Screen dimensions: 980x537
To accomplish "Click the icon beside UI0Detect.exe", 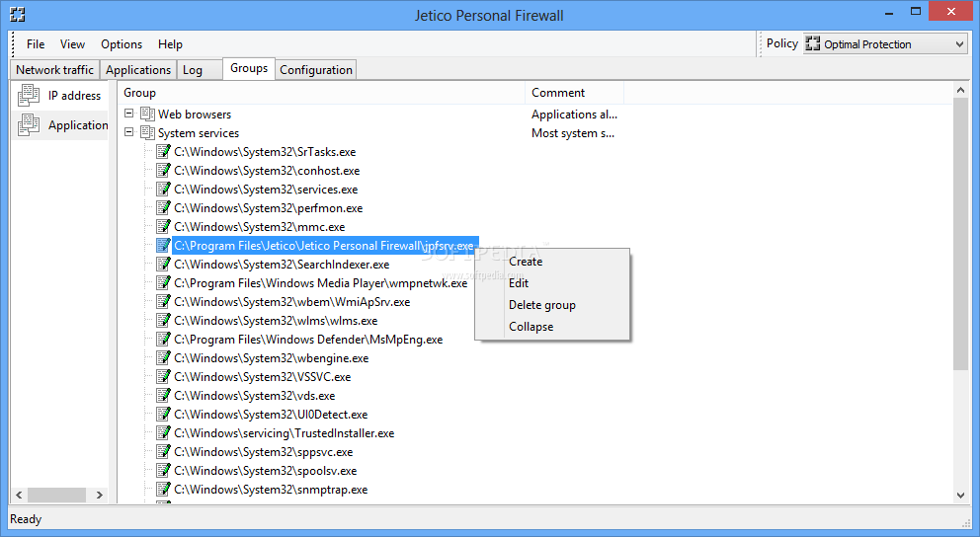I will click(x=163, y=414).
